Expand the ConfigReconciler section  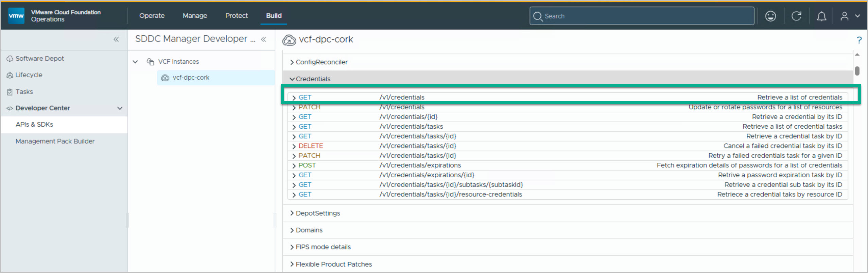[292, 62]
